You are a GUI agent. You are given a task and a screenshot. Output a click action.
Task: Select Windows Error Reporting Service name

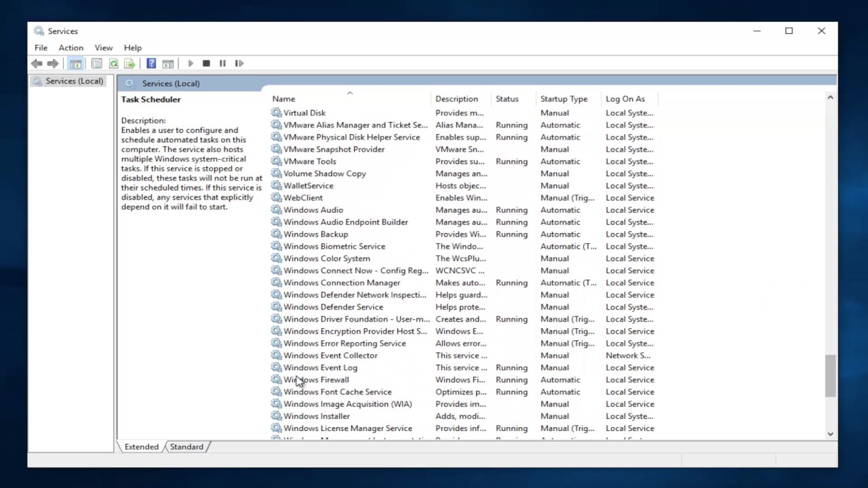coord(344,344)
